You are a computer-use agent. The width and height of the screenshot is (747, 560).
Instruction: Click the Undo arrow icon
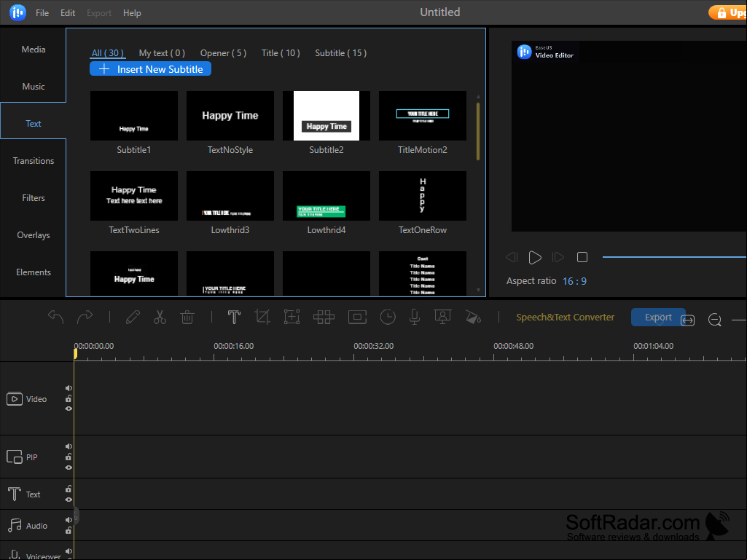click(x=55, y=318)
